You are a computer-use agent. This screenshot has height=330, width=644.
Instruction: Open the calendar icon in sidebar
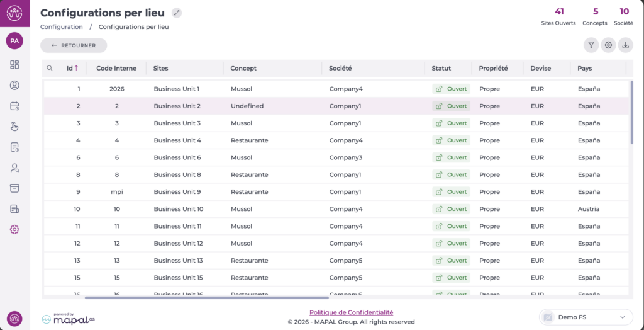[x=14, y=106]
